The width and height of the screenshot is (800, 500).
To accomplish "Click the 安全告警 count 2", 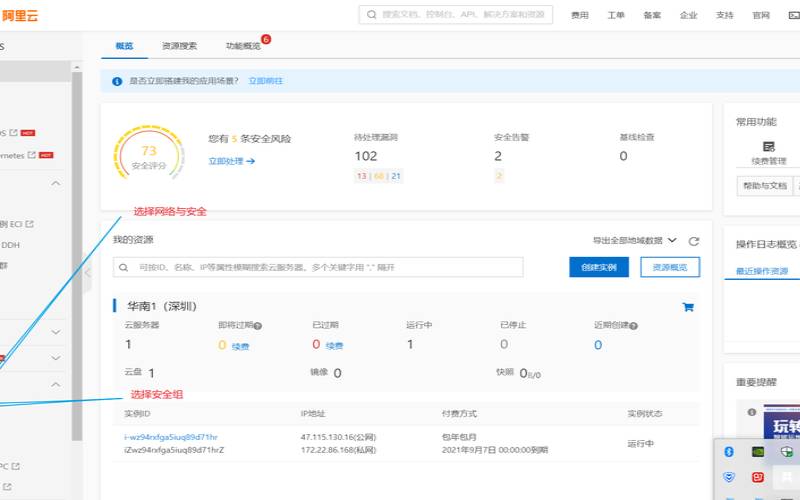I will pyautogui.click(x=498, y=156).
